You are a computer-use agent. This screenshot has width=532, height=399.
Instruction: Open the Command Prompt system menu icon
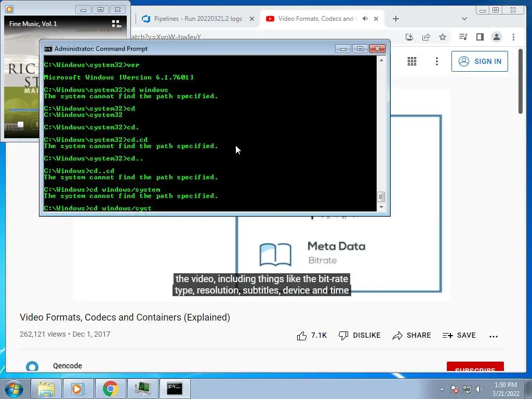[48, 49]
